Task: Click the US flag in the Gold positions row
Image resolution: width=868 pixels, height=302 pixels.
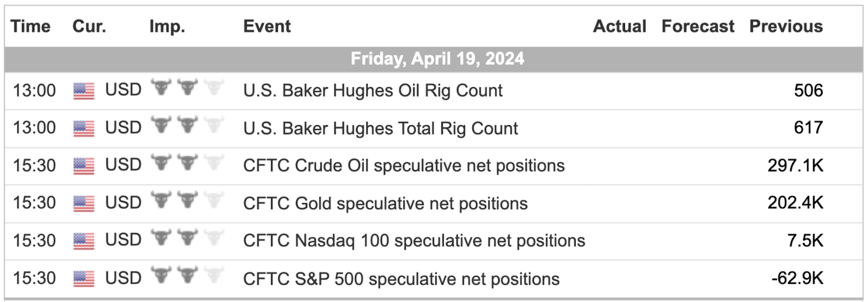Action: [x=84, y=204]
